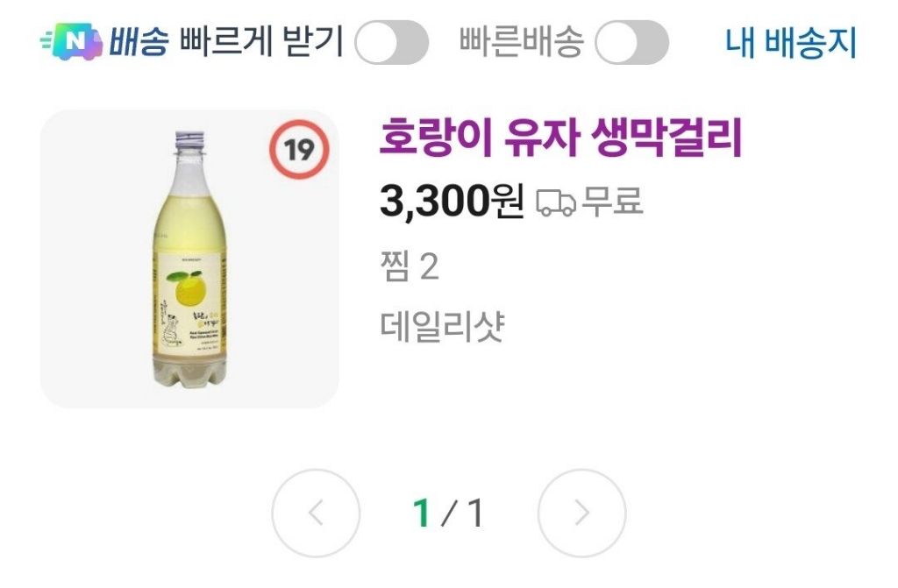
Task: Click the 찜 2 wishlist count
Action: tap(410, 267)
